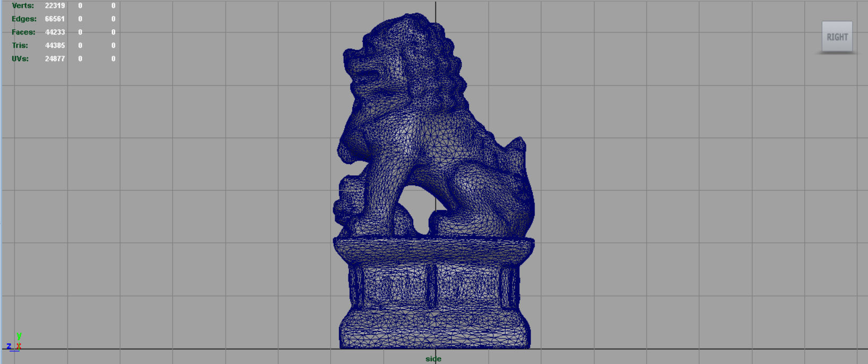
Task: Click the face count value 44233
Action: (55, 32)
